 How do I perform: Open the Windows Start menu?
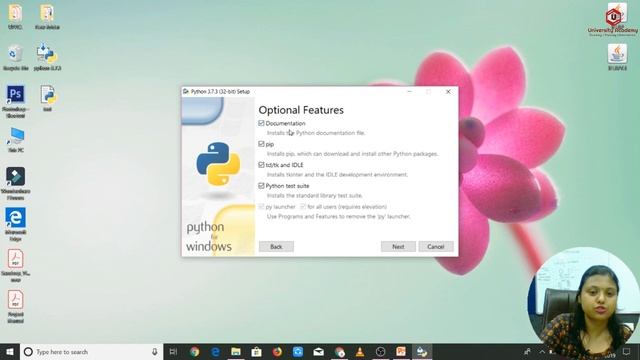tap(10, 352)
